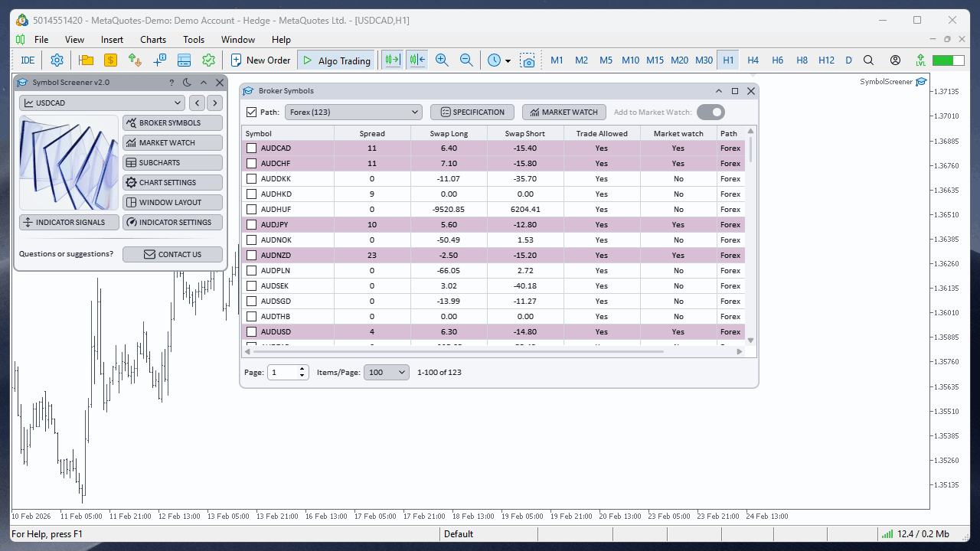Toggle the Add to Market Watch switch
The image size is (980, 551).
[710, 112]
